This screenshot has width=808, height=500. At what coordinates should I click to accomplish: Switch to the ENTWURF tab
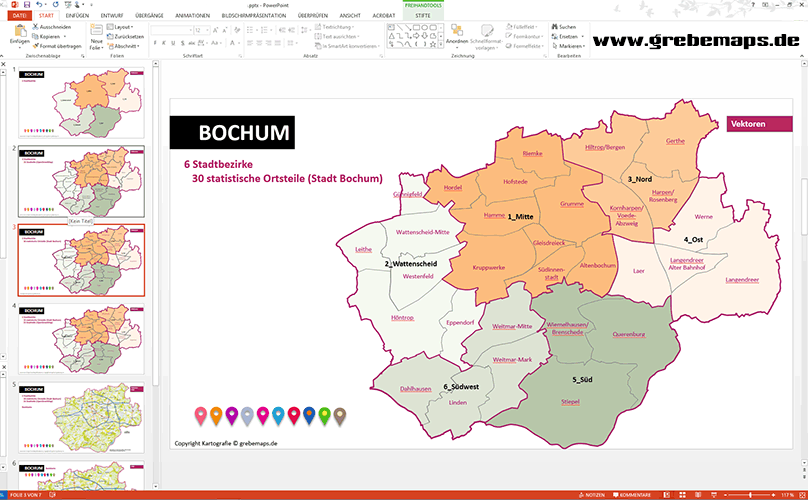[114, 16]
